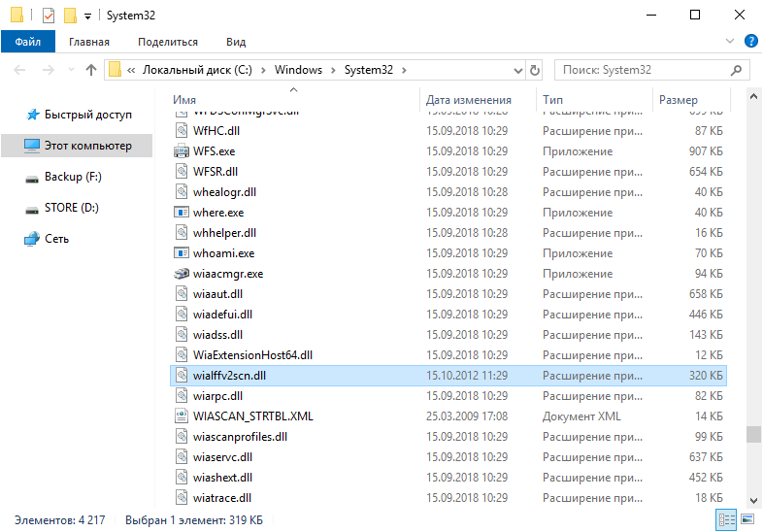This screenshot has height=532, width=763.
Task: Select the whhelper.dll file icon
Action: 182,233
